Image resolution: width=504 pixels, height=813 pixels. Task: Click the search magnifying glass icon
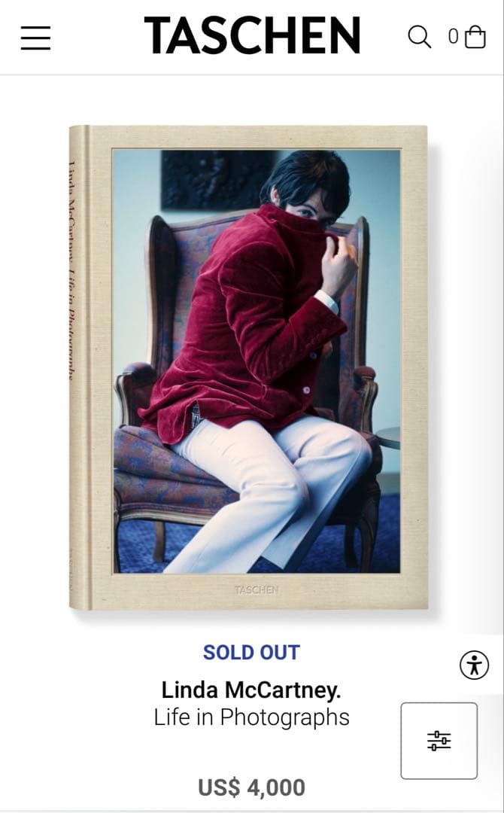click(419, 37)
